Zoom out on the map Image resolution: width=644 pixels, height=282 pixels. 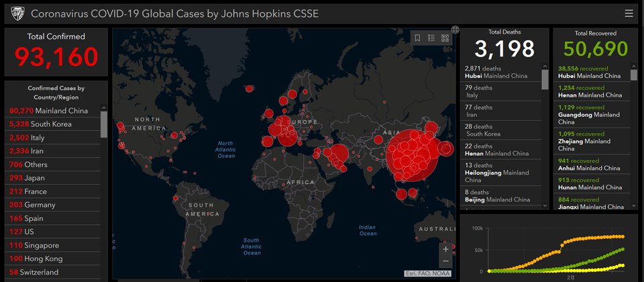click(445, 261)
